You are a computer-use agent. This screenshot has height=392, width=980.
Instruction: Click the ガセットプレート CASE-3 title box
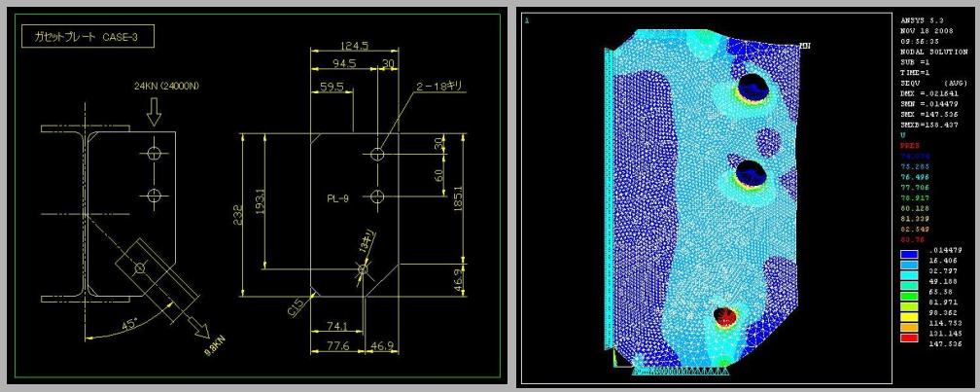(x=88, y=38)
